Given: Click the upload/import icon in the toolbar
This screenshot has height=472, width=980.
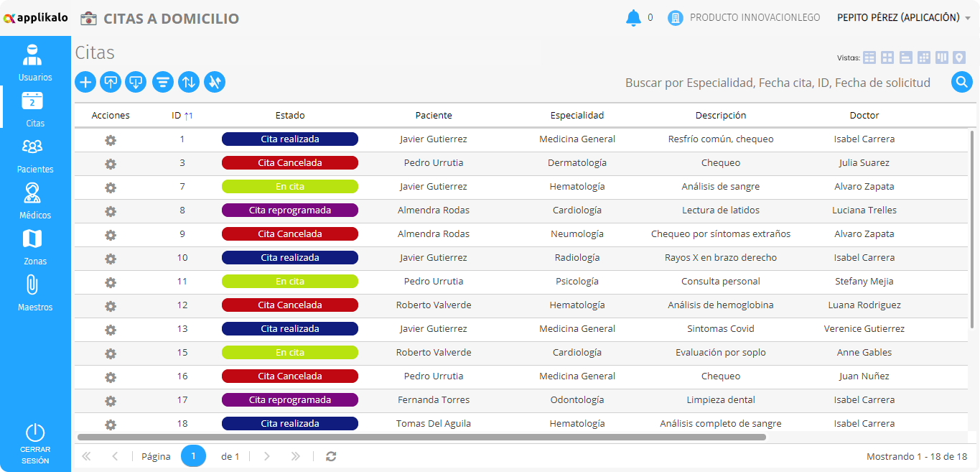Looking at the screenshot, I should (111, 82).
